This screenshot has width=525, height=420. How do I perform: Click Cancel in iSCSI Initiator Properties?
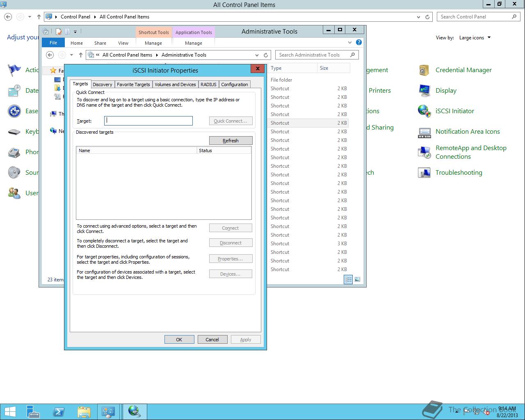(212, 340)
